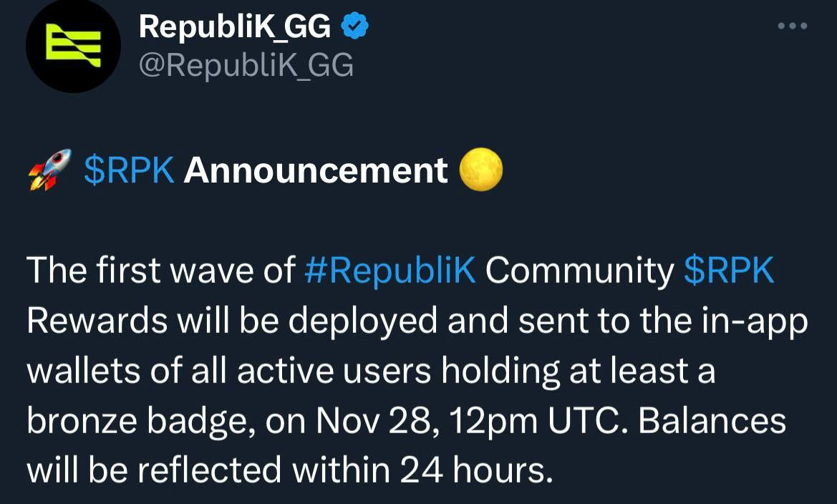The image size is (837, 504).
Task: Click the @RepubliK_GG handle
Action: coord(246,66)
